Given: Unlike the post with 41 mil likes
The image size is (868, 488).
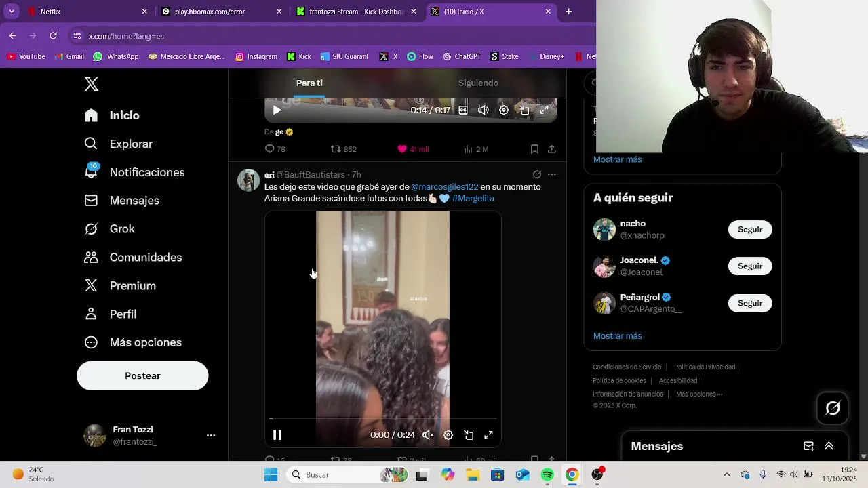Looking at the screenshot, I should point(412,149).
